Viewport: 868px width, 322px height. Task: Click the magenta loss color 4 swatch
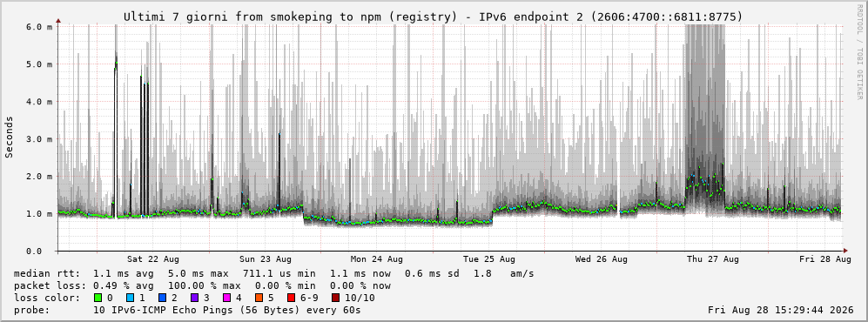pos(225,298)
